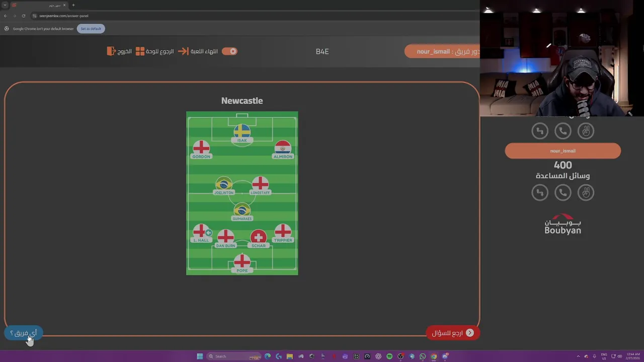The height and width of the screenshot is (362, 644).
Task: Click the taskbar Search box
Action: coord(233,356)
